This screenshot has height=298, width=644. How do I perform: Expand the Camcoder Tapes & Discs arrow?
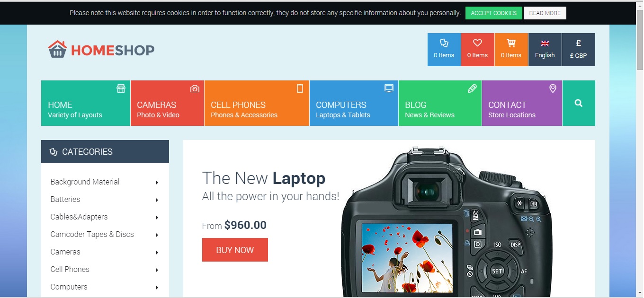pyautogui.click(x=157, y=235)
